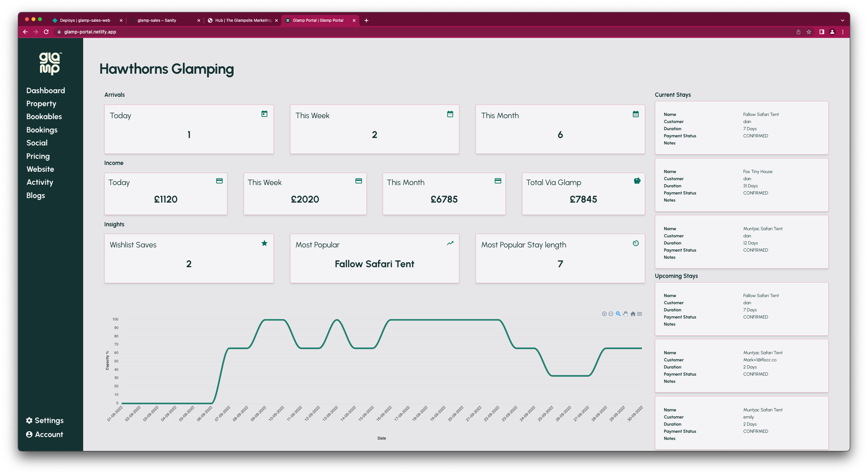The height and width of the screenshot is (475, 868).
Task: Click the Wishlist Saves star icon
Action: [x=264, y=243]
